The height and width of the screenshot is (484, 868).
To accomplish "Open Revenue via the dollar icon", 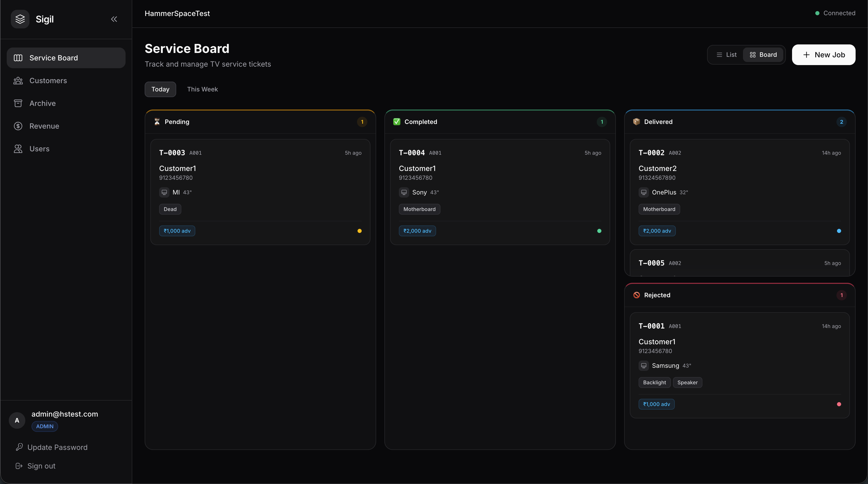I will (x=18, y=126).
